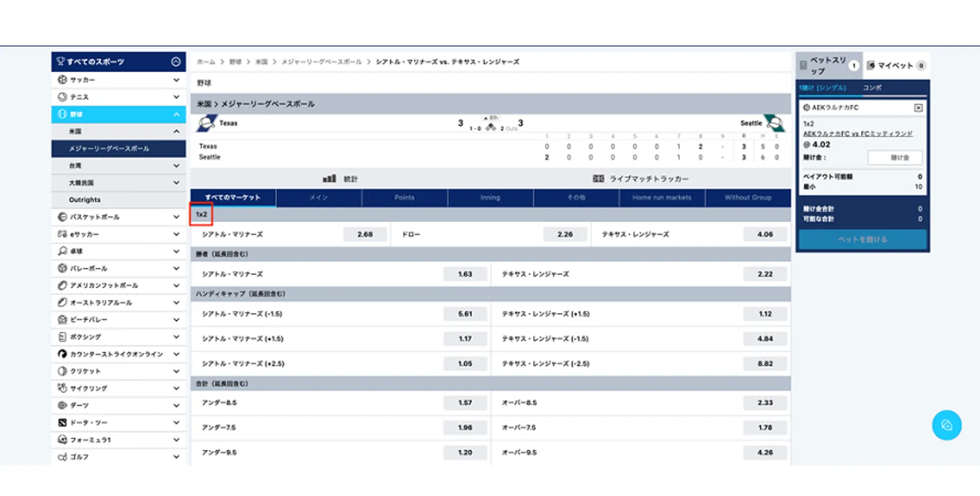Viewport: 980px width, 496px height.
Task: Click the Australian rules icon
Action: tap(62, 303)
